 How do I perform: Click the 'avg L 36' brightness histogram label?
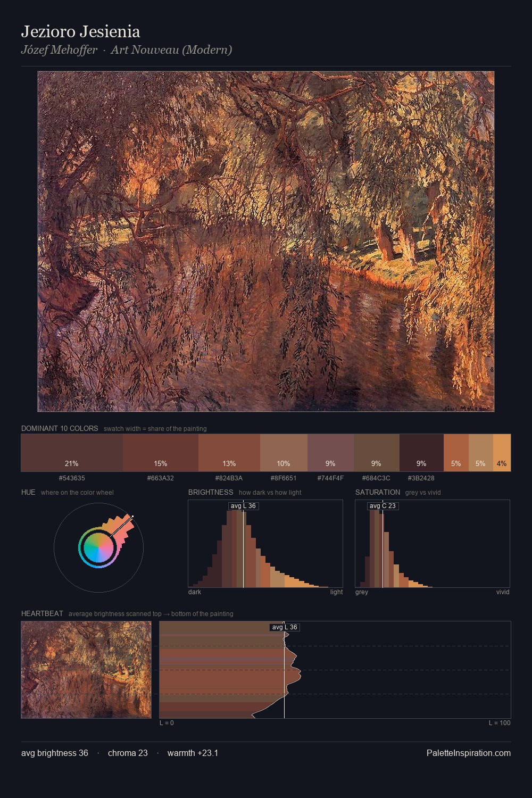243,506
